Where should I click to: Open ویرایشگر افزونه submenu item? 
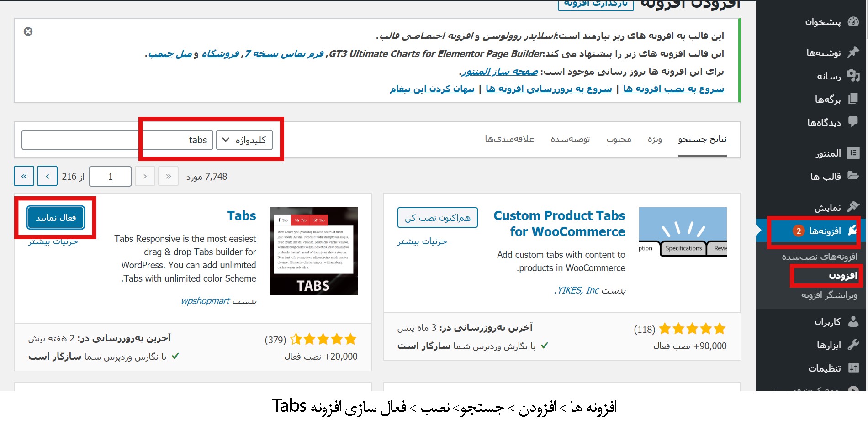829,295
